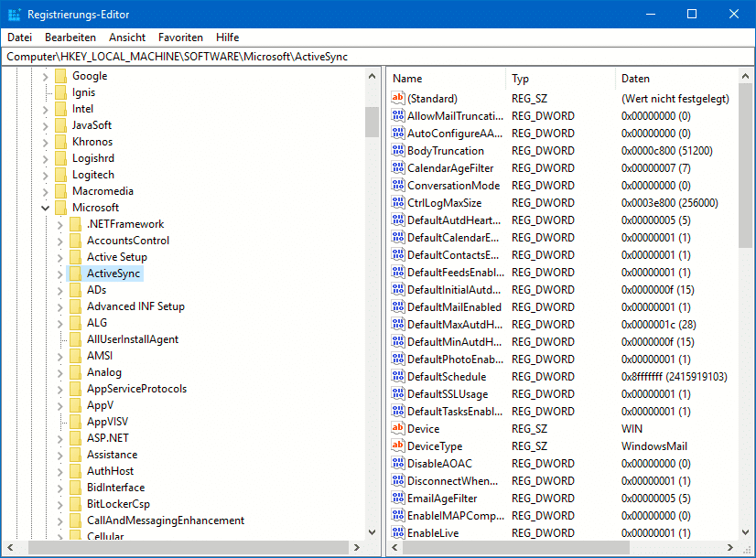Viewport: 756px width, 558px height.
Task: Expand the JavaSoft key chevron
Action: pos(46,125)
